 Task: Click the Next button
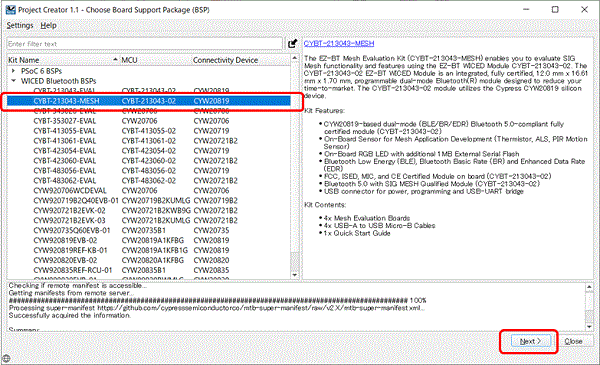(x=530, y=341)
